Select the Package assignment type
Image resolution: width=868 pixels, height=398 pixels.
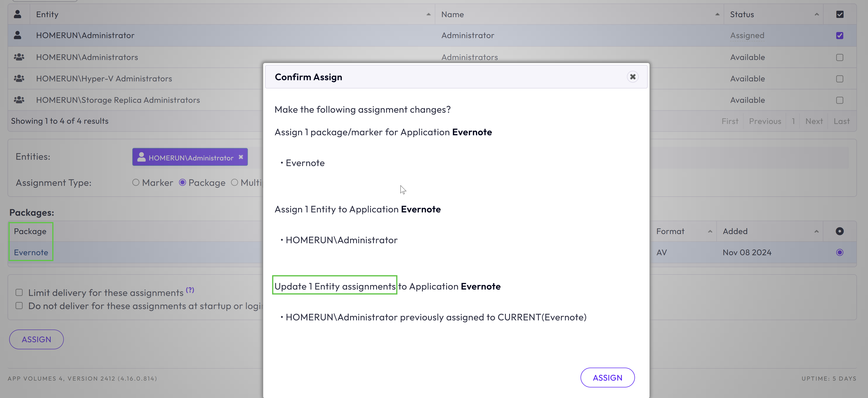pos(182,182)
